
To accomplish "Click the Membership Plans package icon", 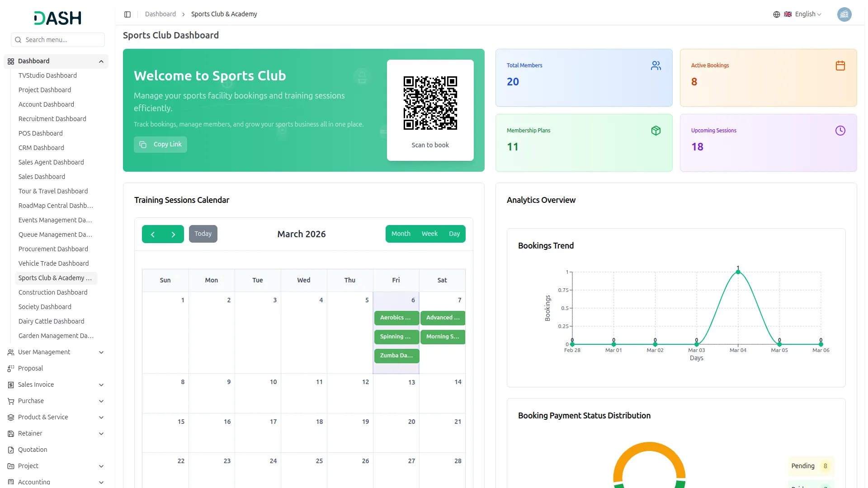I will [x=656, y=130].
